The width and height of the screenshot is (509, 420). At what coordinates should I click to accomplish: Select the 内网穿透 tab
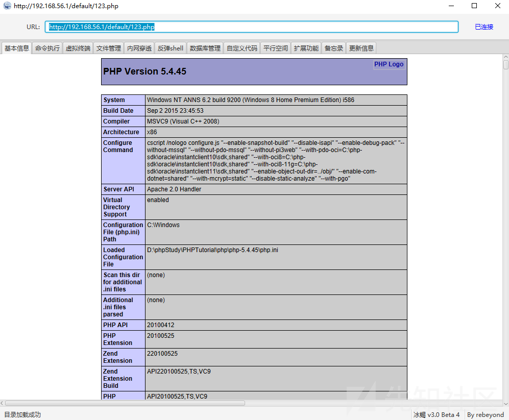(139, 48)
